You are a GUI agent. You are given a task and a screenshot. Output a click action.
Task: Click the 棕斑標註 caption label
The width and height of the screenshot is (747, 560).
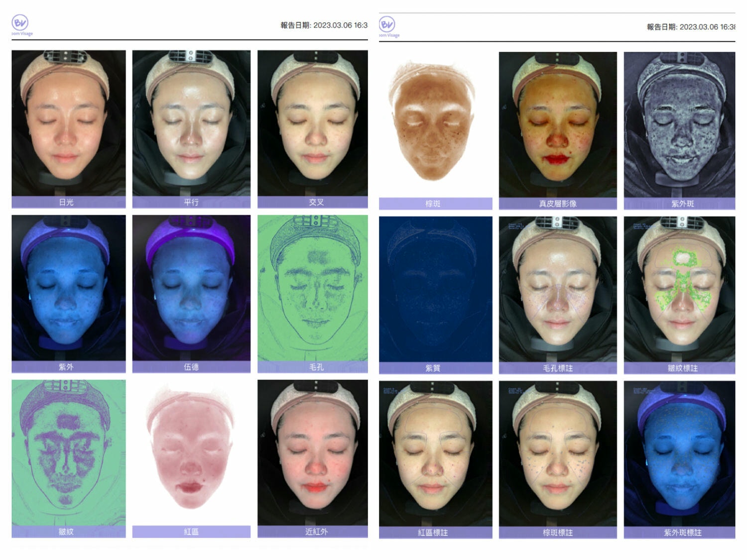point(558,533)
